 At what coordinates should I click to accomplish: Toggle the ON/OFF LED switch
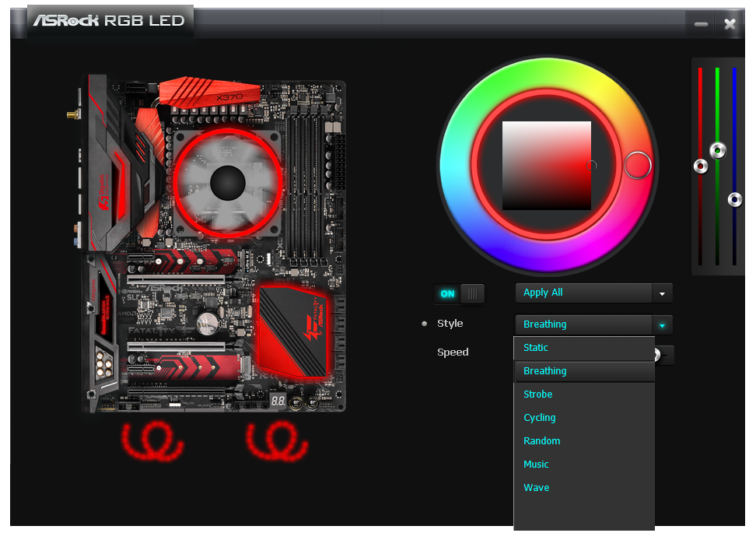pyautogui.click(x=459, y=293)
